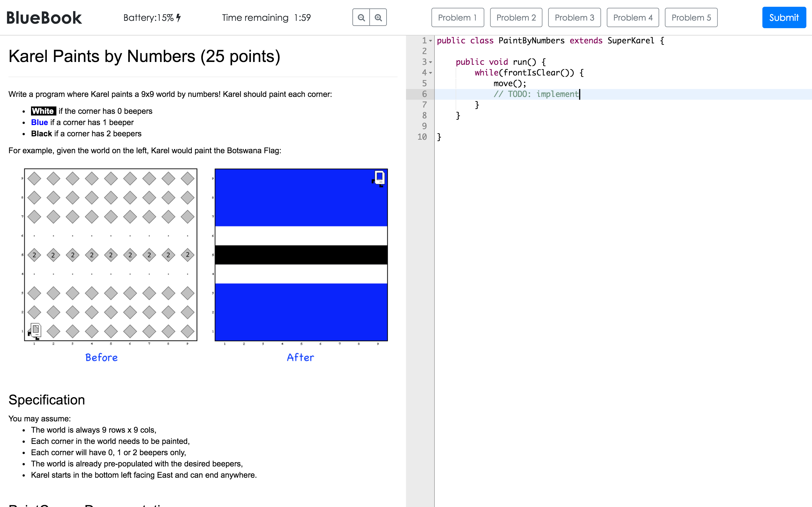Switch to Problem 1 tab

point(457,17)
